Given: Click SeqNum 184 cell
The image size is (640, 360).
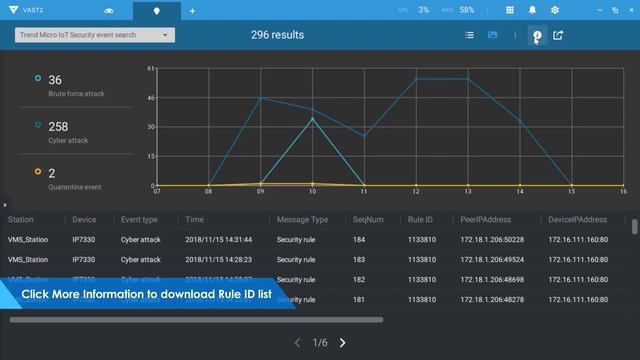Looking at the screenshot, I should [359, 240].
